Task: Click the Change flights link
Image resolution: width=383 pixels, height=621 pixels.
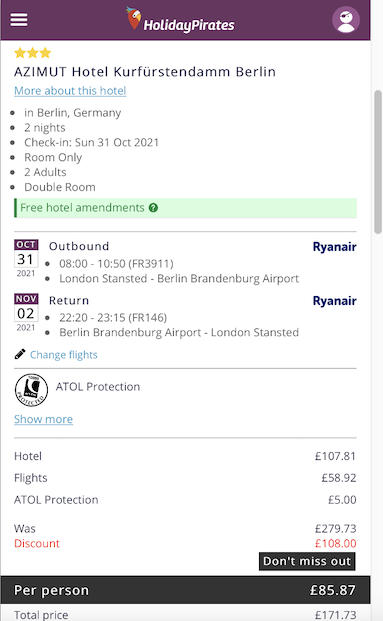Action: (x=64, y=354)
